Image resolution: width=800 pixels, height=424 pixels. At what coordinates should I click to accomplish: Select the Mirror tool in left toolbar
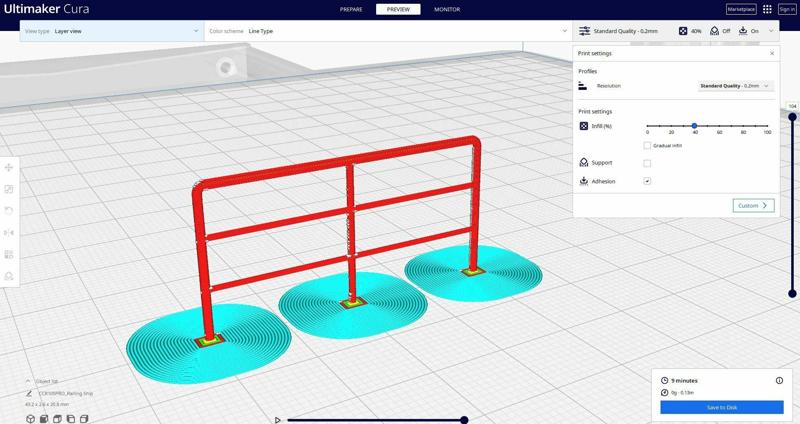coord(9,233)
